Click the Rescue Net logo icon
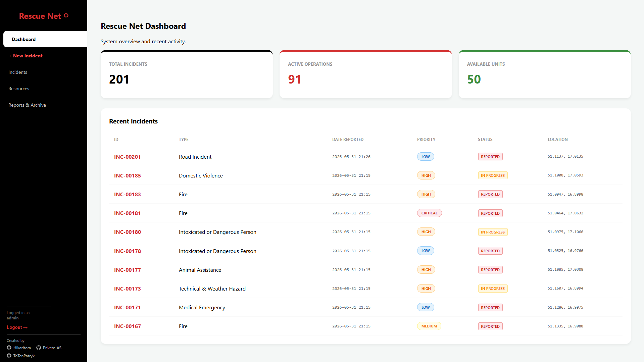The image size is (644, 362). [x=66, y=15]
